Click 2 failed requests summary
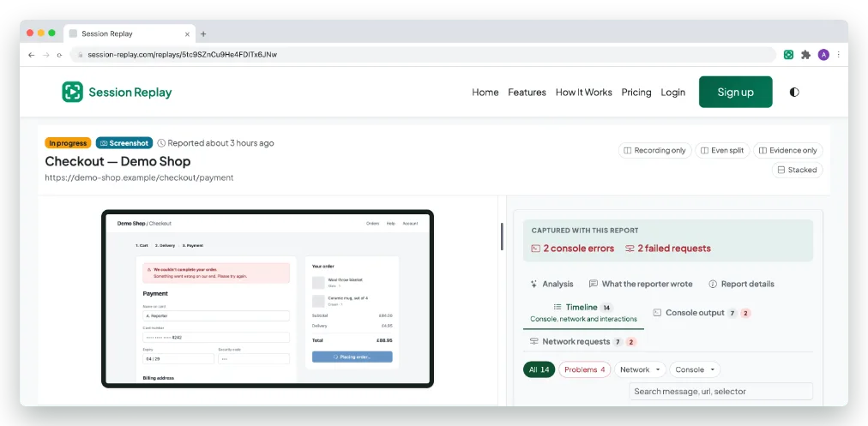The height and width of the screenshot is (426, 868). coord(667,249)
